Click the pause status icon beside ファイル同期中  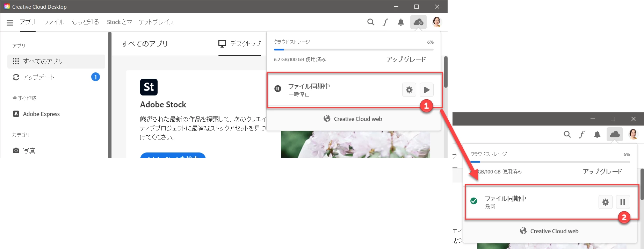278,89
